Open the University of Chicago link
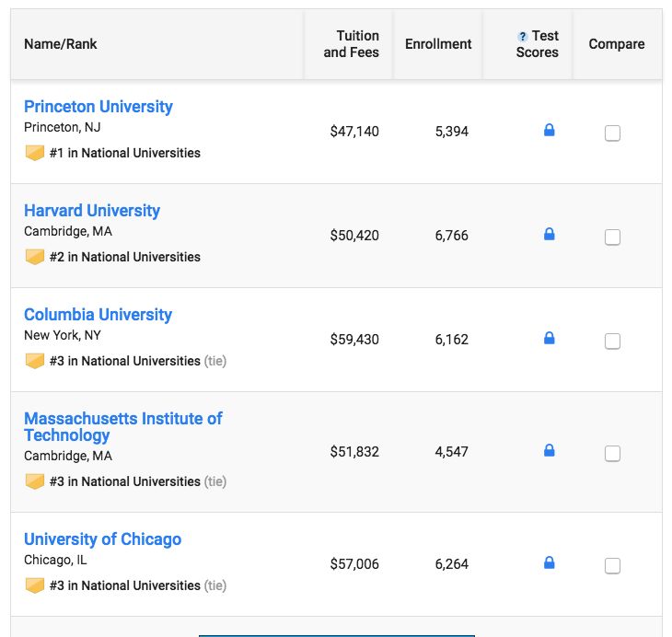The image size is (672, 637). (102, 539)
